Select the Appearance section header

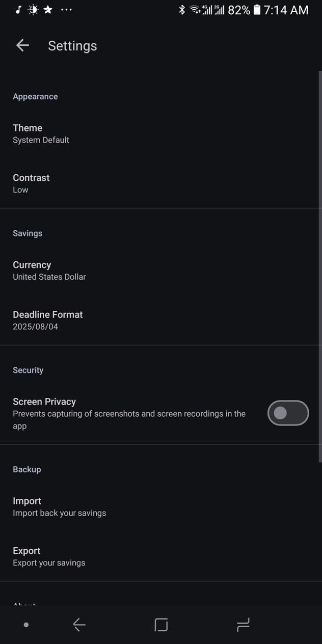pyautogui.click(x=35, y=96)
